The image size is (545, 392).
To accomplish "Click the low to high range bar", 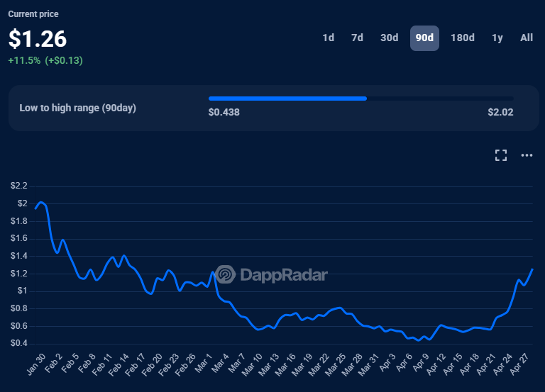I will [x=360, y=99].
